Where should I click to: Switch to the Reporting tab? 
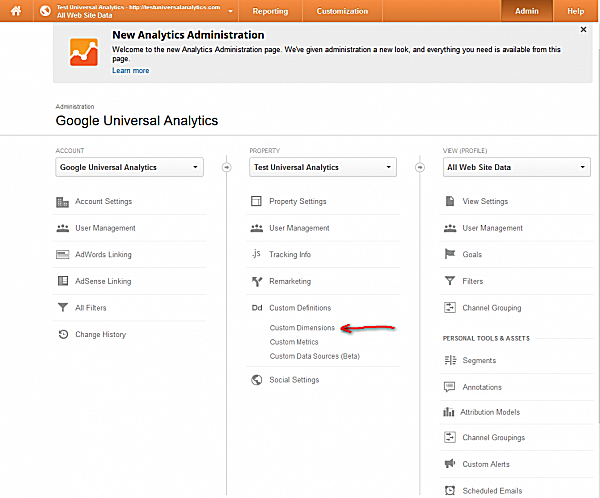[x=270, y=12]
